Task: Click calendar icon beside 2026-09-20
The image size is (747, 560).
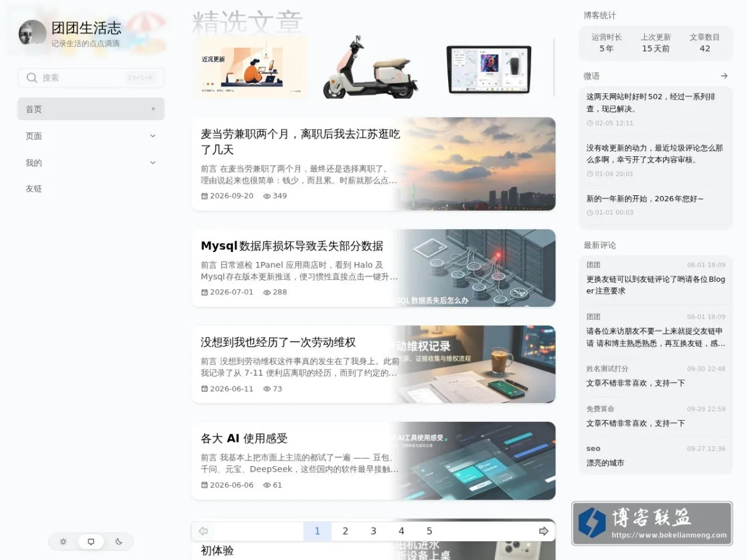Action: tap(204, 196)
